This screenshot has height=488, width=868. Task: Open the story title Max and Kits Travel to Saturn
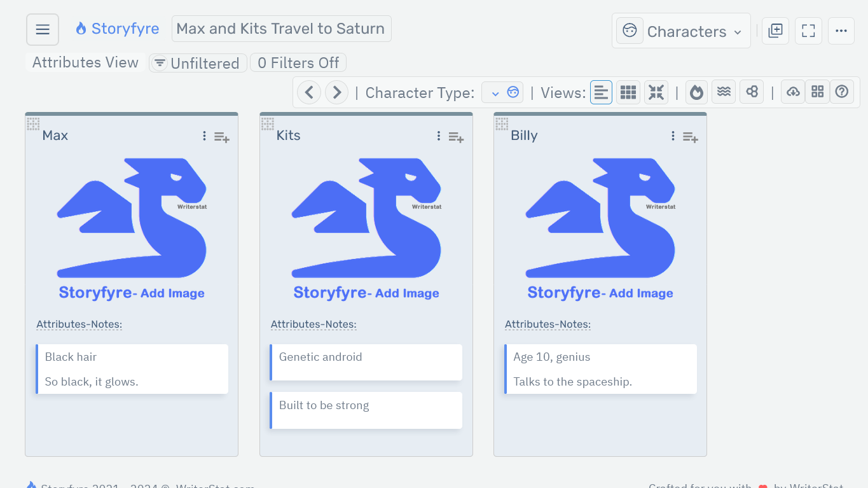pyautogui.click(x=281, y=29)
